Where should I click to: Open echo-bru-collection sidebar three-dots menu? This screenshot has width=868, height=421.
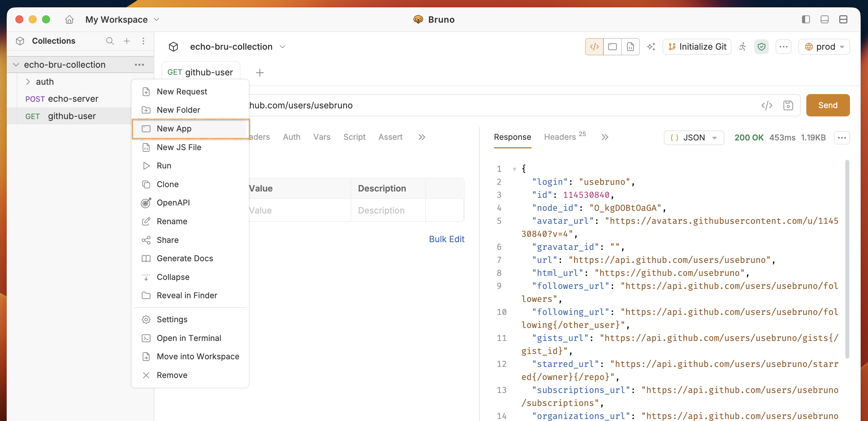tap(139, 65)
